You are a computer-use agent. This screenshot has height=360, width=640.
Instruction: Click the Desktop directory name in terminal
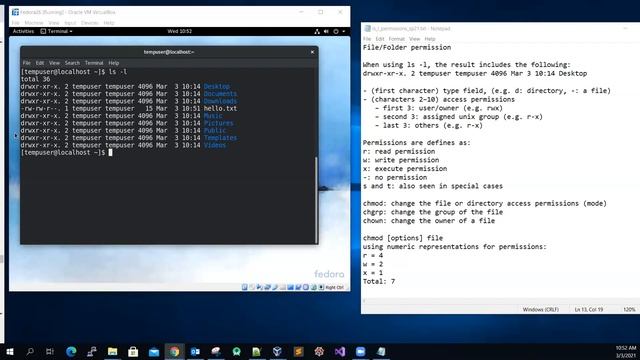[217, 87]
